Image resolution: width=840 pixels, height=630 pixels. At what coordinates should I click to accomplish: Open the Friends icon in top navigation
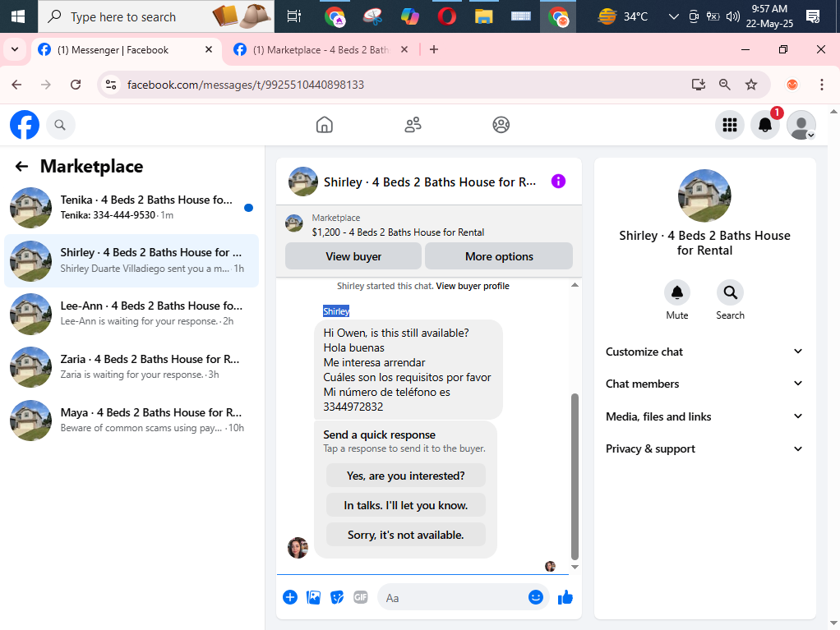point(413,125)
